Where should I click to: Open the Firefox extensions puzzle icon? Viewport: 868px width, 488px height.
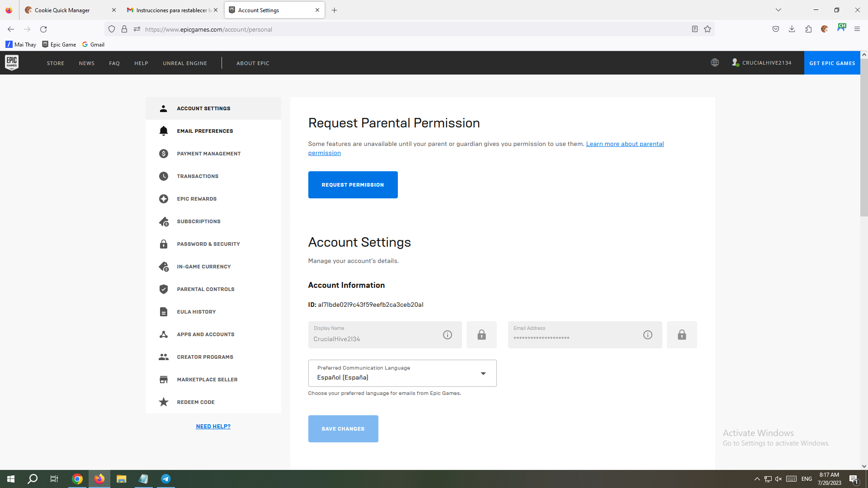click(x=808, y=29)
